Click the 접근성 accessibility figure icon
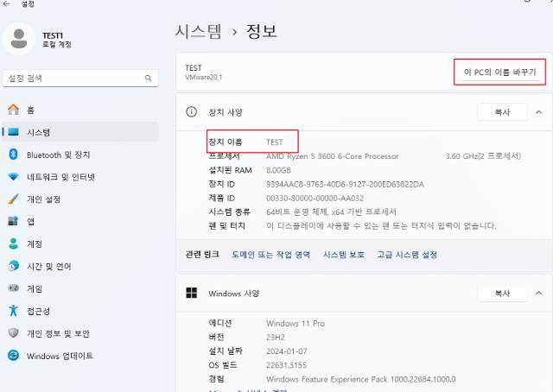Screen dimensions: 553x392 pos(14,311)
